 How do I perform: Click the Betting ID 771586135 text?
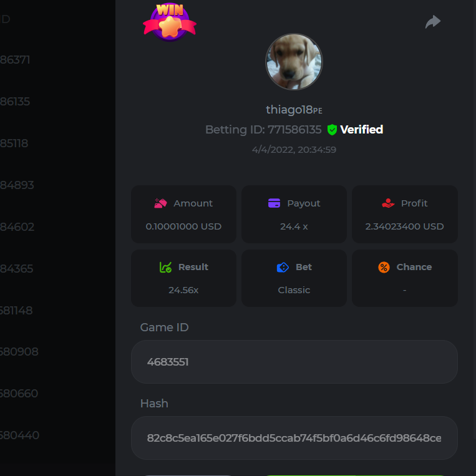click(263, 130)
